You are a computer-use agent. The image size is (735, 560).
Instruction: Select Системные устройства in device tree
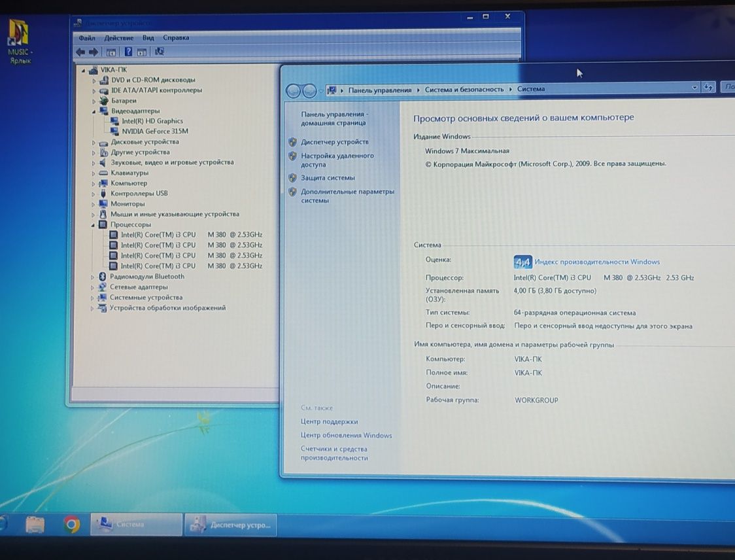[x=146, y=298]
